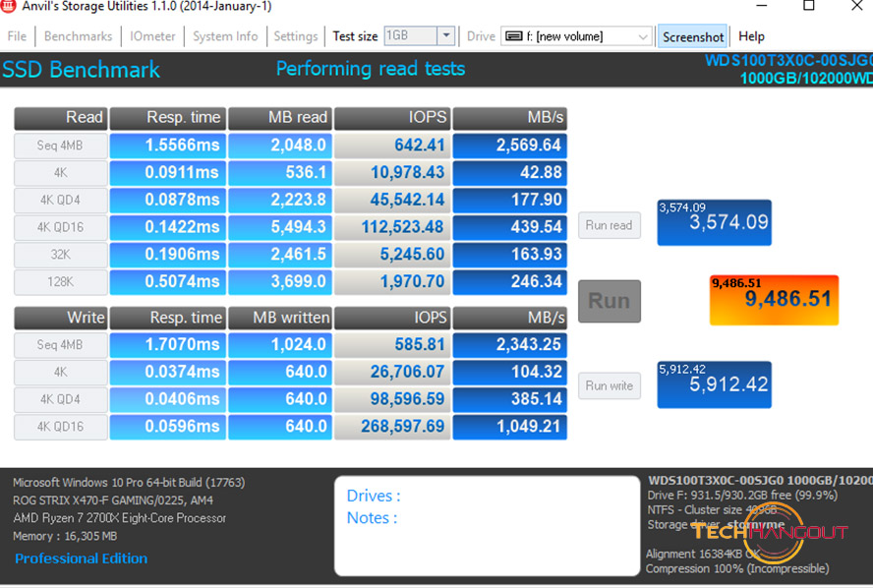Open the Drive selection combo box
873x588 pixels.
576,36
